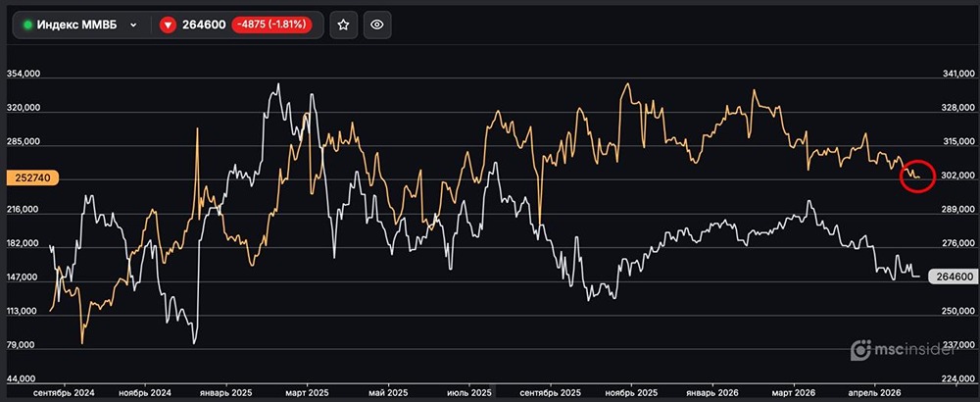Click the сентябрь 2025 timeline label
Viewport: 980px width, 402px height.
click(550, 393)
